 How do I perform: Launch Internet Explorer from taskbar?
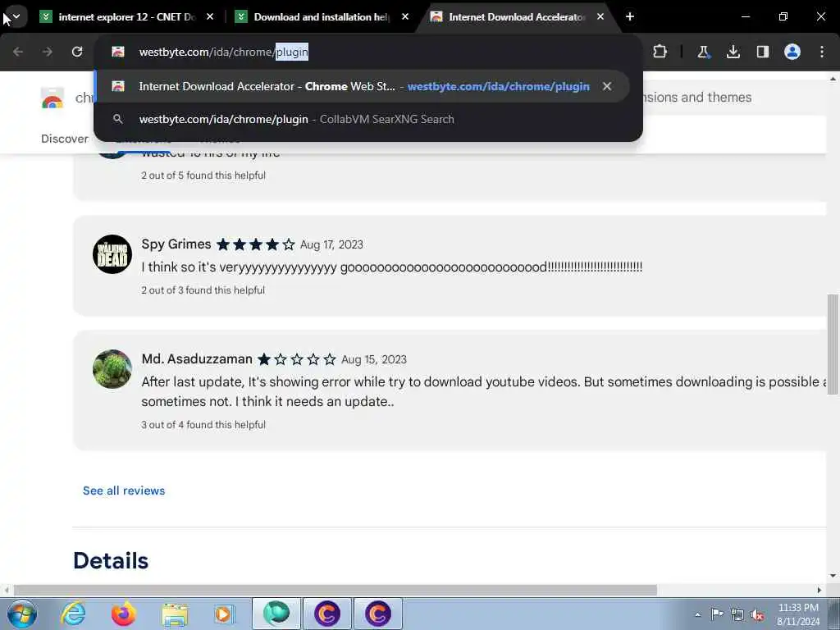pos(73,614)
